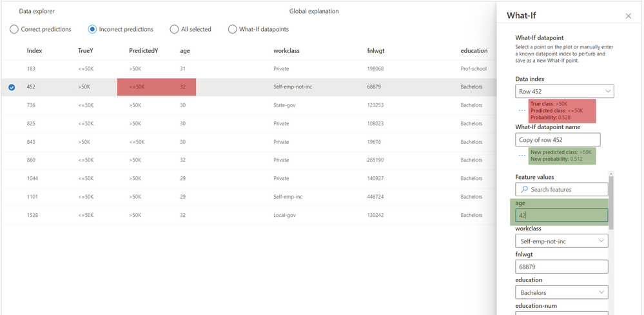Select the Correct predictions radio button
This screenshot has height=315, width=644.
pos(14,29)
